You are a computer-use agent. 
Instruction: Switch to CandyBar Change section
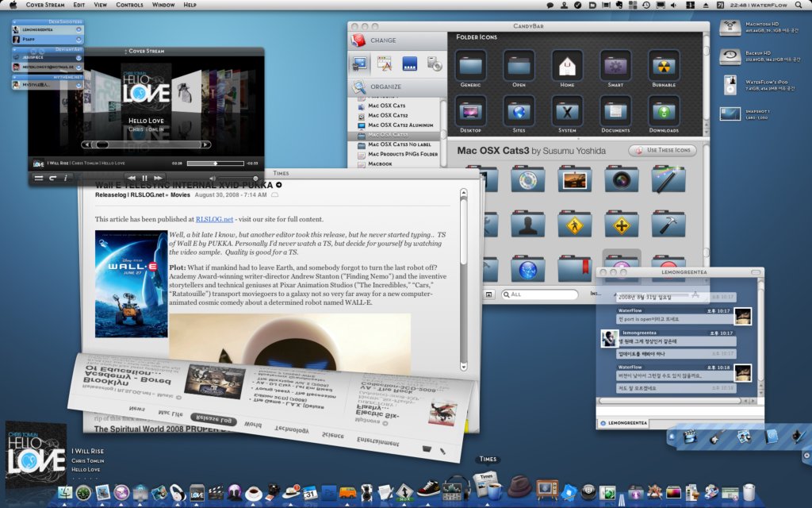click(397, 40)
